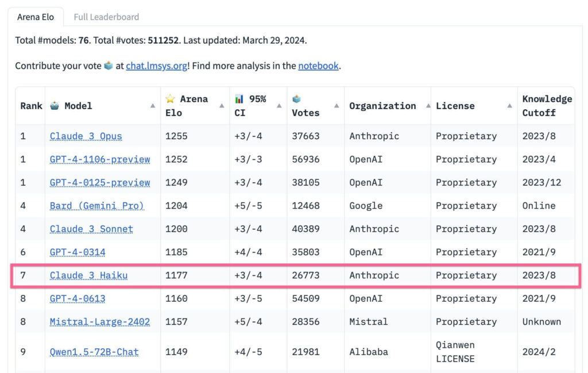
Task: Click the ballot box icon above Votes header
Action: click(x=296, y=99)
